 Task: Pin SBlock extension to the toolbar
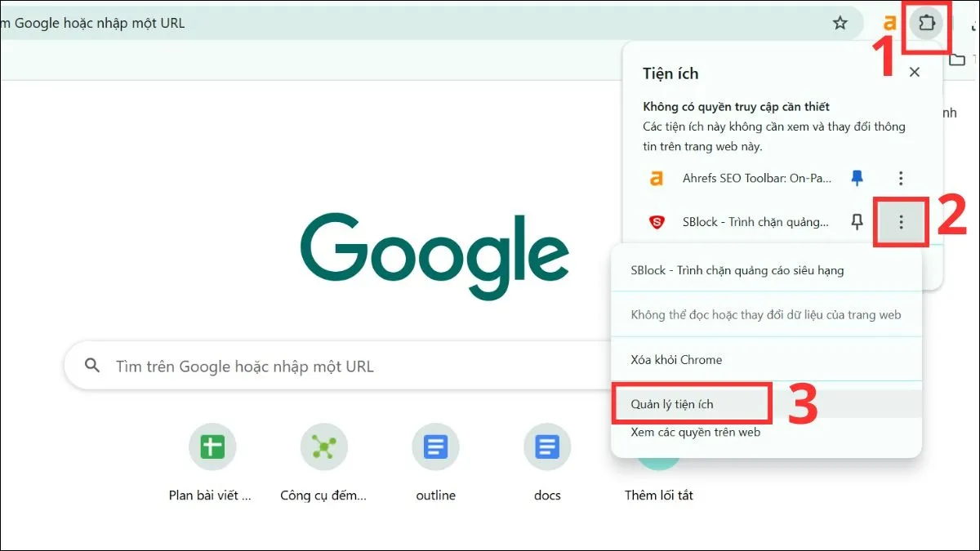[x=857, y=222]
